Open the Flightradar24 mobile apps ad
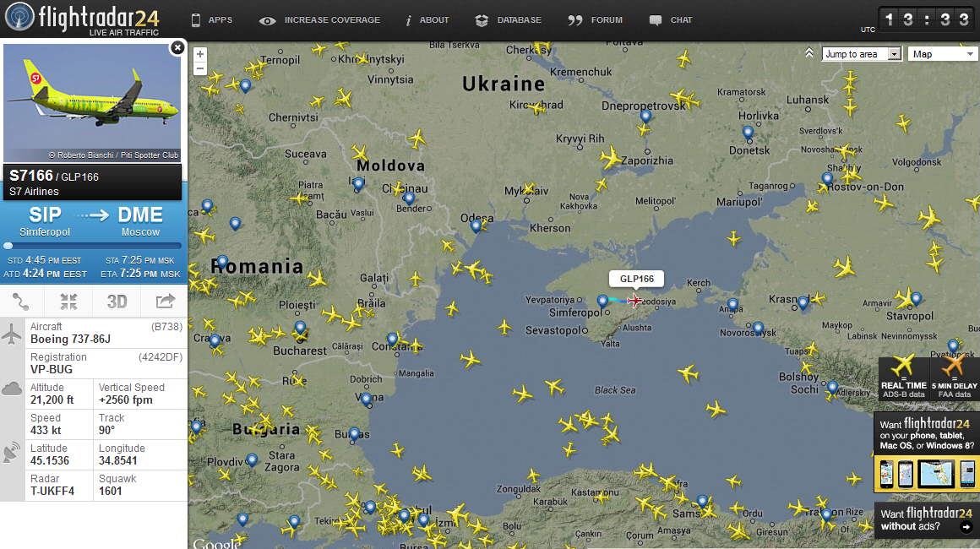This screenshot has width=980, height=549. [x=927, y=453]
